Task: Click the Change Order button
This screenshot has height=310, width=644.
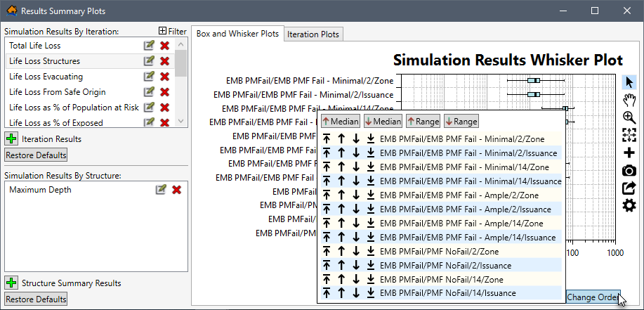Action: (x=593, y=297)
